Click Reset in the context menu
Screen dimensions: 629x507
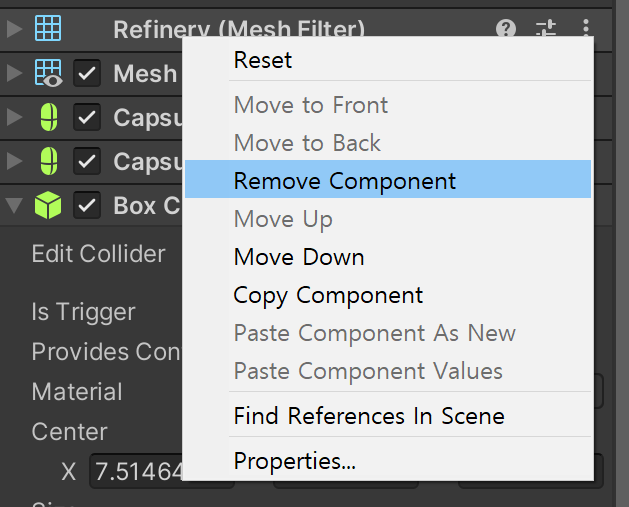pos(263,60)
